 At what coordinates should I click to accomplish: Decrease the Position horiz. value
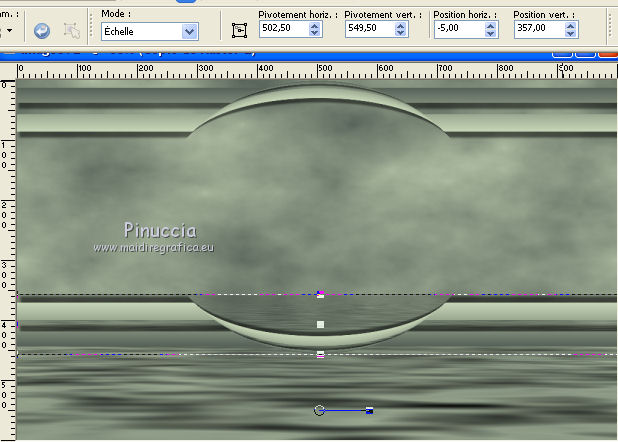pyautogui.click(x=490, y=34)
